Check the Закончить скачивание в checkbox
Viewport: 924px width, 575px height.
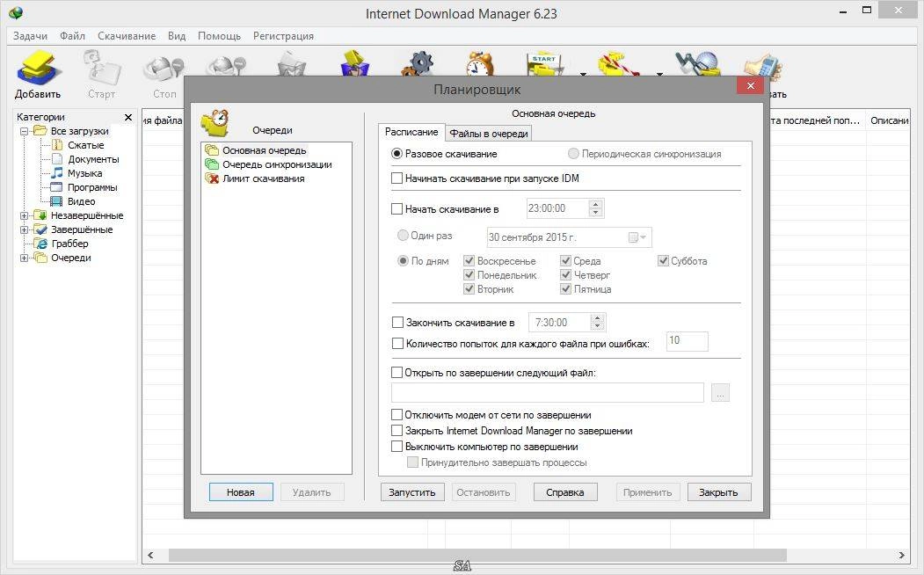point(397,323)
